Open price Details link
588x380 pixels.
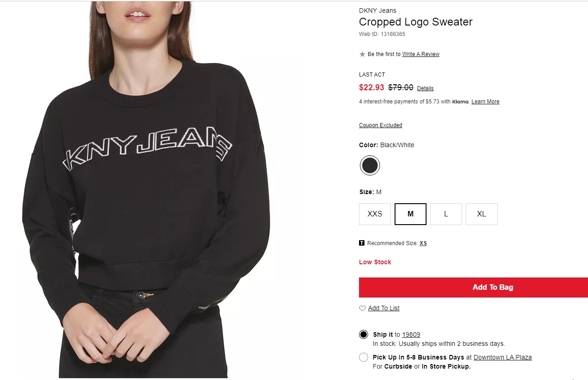tap(425, 88)
